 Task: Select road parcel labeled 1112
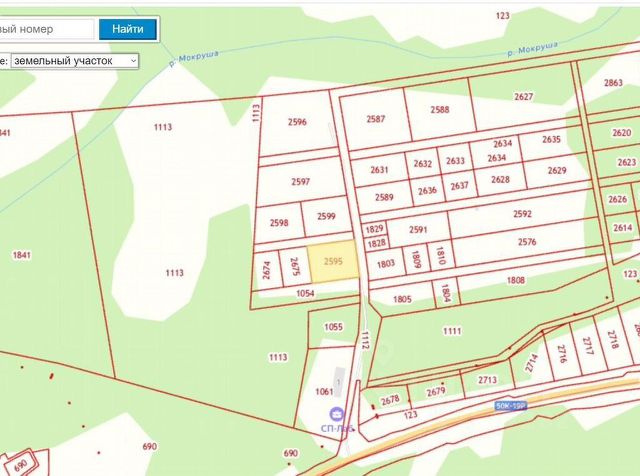pyautogui.click(x=365, y=340)
